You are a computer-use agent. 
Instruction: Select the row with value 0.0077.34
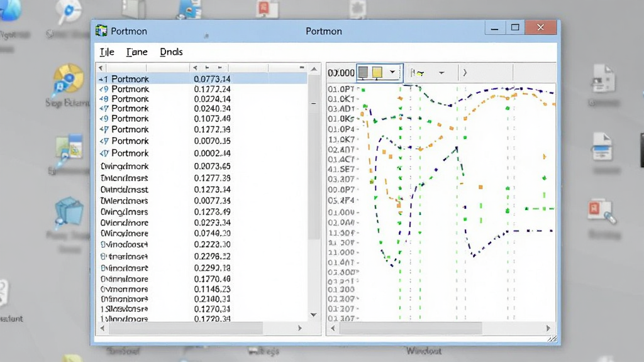coord(203,200)
